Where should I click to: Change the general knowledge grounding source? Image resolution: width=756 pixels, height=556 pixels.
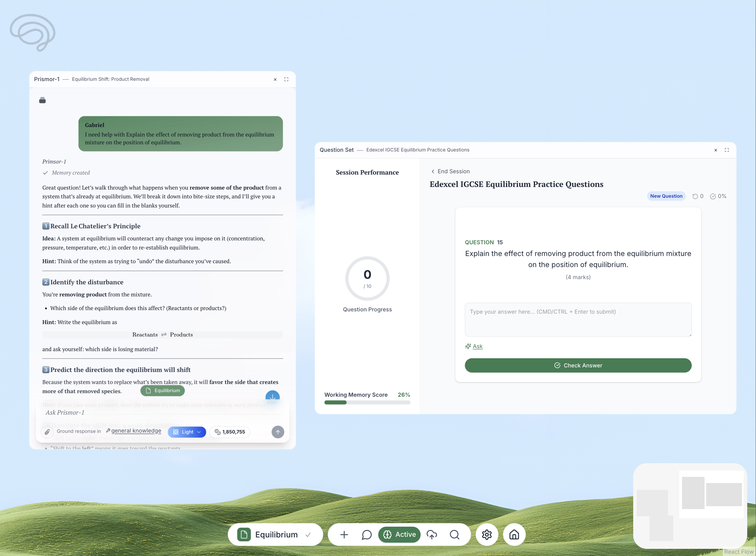point(134,431)
